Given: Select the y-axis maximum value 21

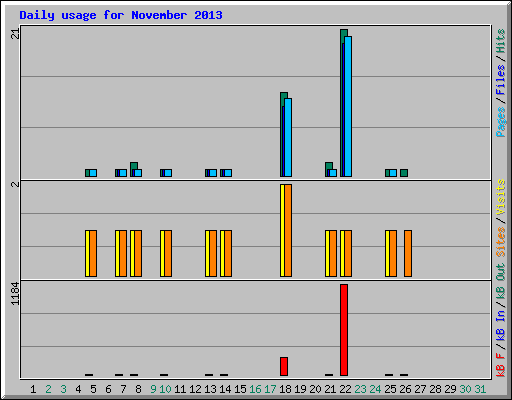Looking at the screenshot, I should coord(15,33).
